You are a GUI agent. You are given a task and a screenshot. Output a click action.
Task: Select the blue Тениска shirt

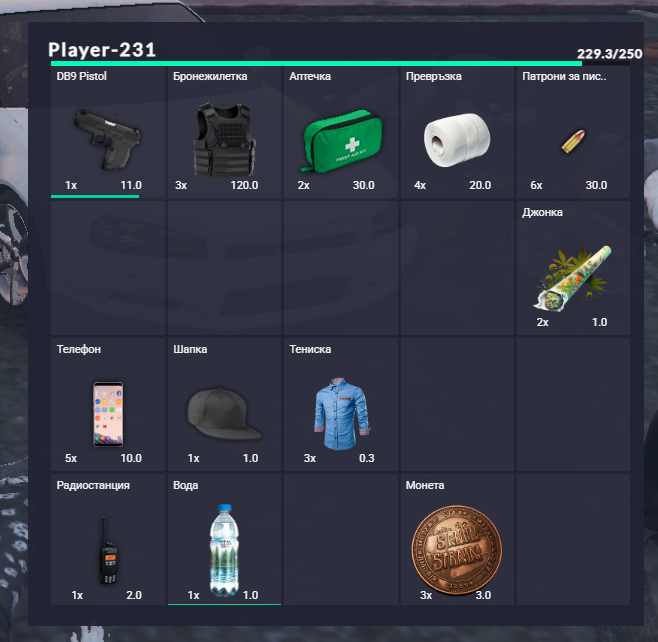point(342,413)
